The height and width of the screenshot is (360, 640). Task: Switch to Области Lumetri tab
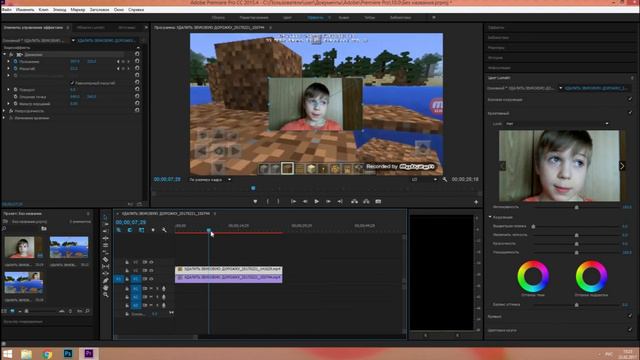tap(90, 27)
